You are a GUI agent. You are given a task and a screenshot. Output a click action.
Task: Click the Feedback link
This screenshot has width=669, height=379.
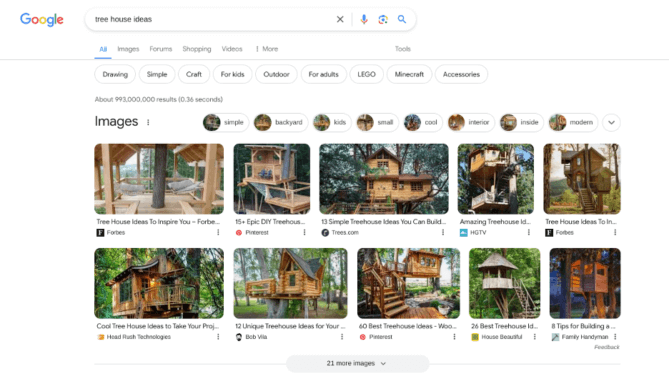pyautogui.click(x=607, y=347)
